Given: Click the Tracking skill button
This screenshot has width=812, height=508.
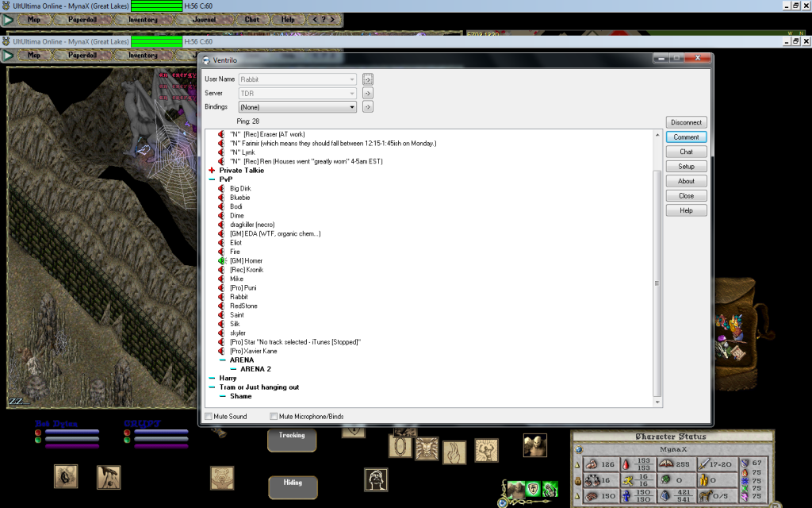Looking at the screenshot, I should (x=292, y=440).
